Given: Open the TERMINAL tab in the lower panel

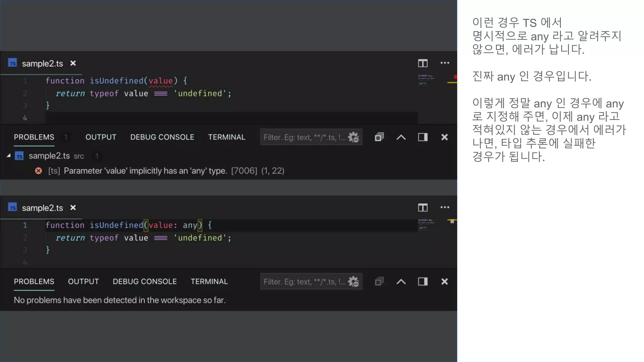Looking at the screenshot, I should pyautogui.click(x=209, y=281).
